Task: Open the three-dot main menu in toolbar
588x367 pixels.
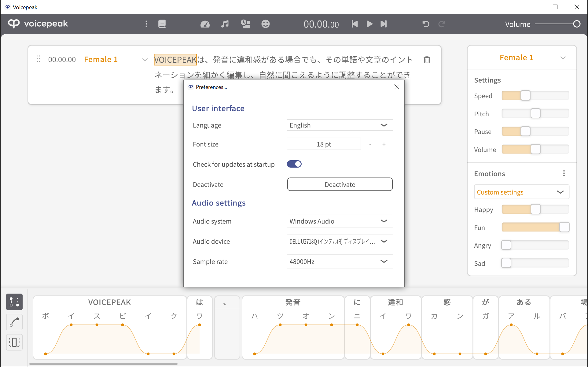Action: click(146, 24)
